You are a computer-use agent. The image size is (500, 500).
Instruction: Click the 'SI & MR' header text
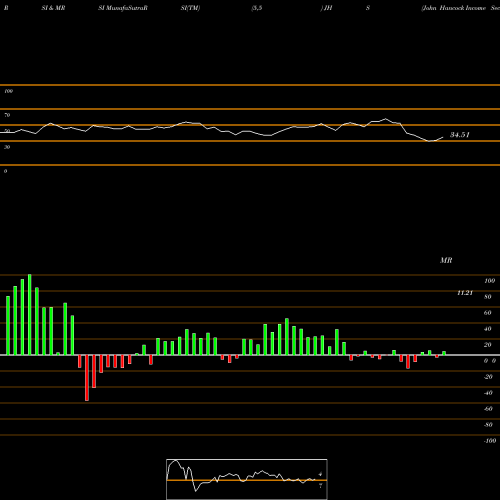[x=53, y=8]
